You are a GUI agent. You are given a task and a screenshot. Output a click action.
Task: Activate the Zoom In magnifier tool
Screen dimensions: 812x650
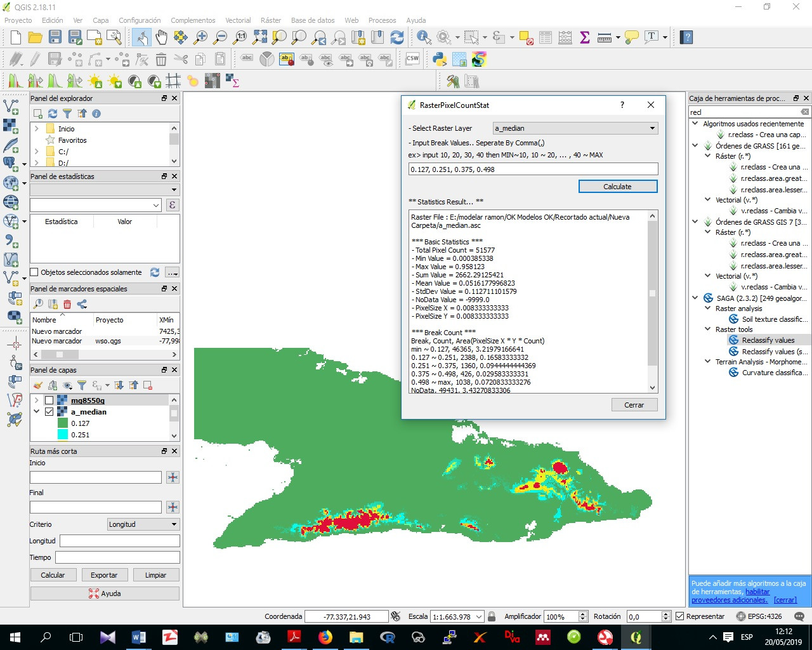click(201, 37)
